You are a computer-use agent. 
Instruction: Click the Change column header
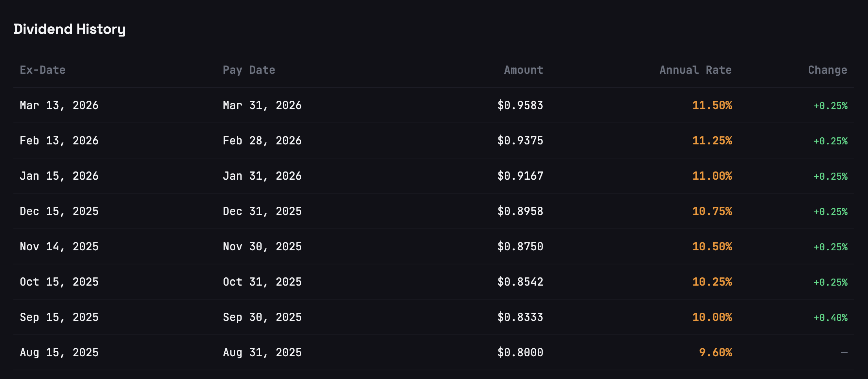(827, 70)
